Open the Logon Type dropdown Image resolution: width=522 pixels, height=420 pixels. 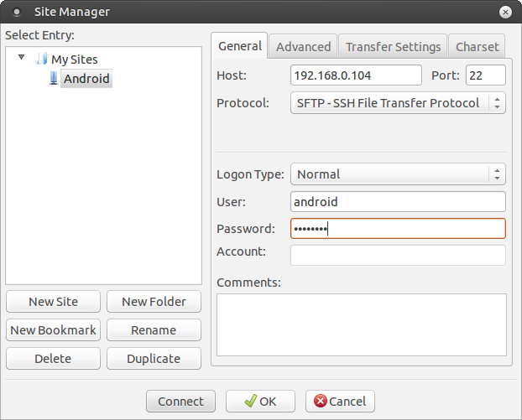click(x=398, y=174)
